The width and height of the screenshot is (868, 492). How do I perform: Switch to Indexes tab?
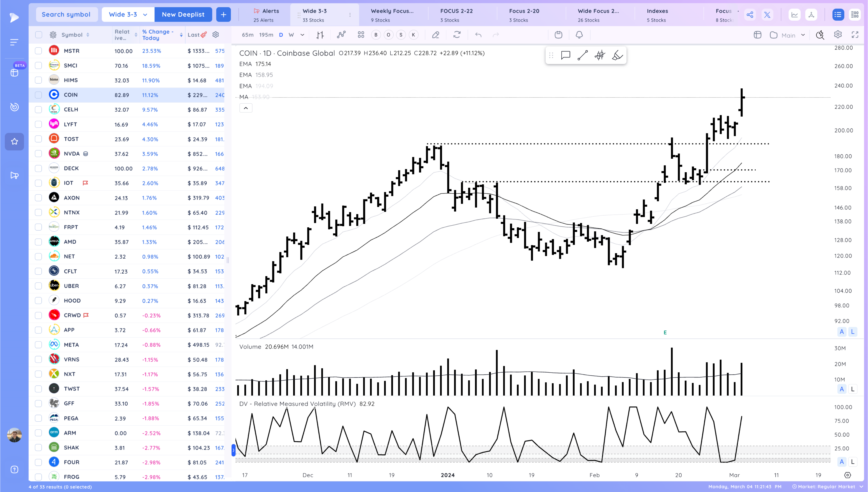(657, 15)
